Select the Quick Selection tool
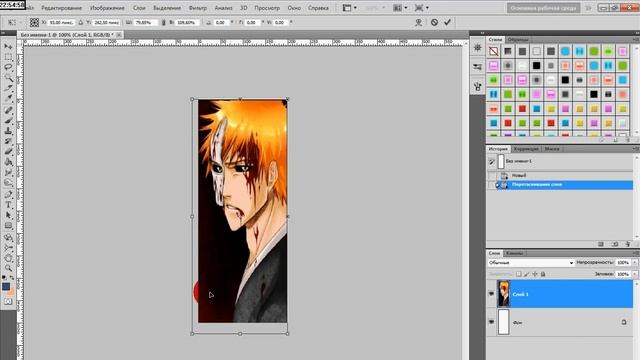The height and width of the screenshot is (360, 640). point(8,78)
